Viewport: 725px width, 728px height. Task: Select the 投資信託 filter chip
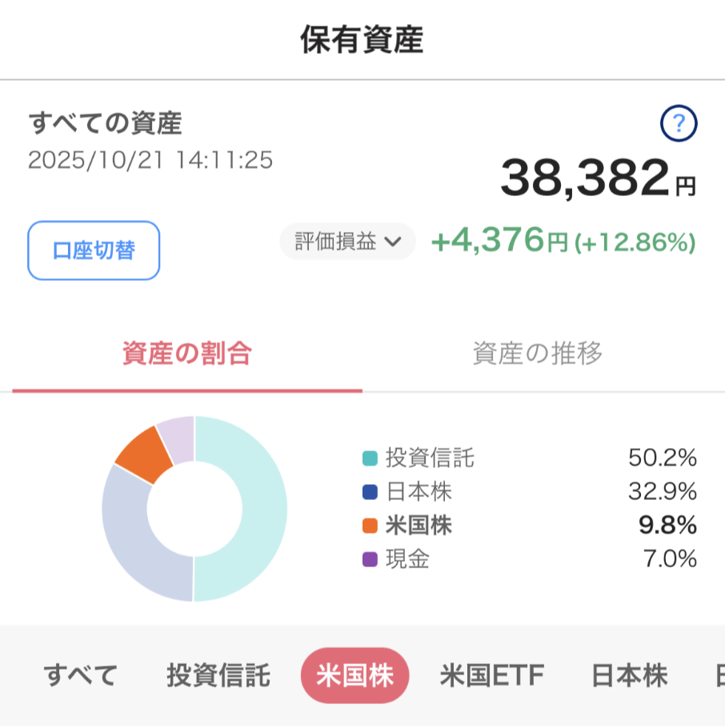tap(218, 676)
